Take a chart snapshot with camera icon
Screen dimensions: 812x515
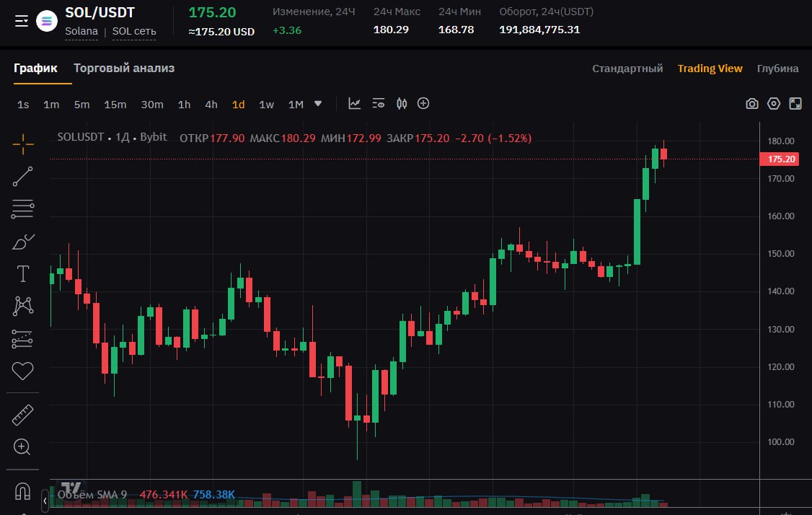click(752, 104)
